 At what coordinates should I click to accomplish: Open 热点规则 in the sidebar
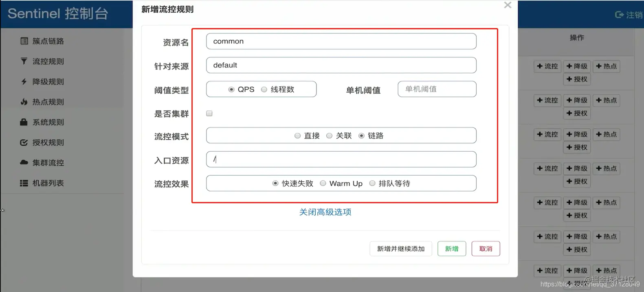pyautogui.click(x=48, y=102)
